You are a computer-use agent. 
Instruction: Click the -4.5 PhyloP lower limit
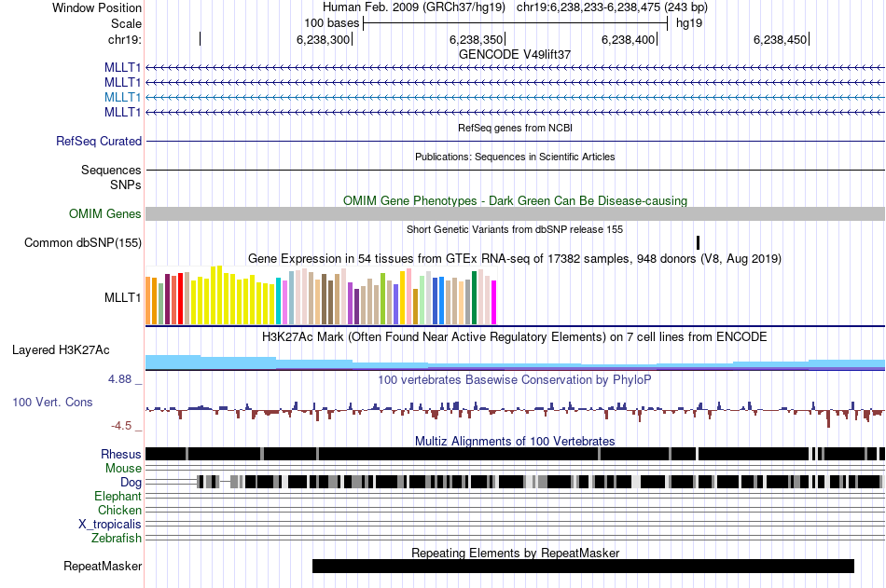point(121,425)
